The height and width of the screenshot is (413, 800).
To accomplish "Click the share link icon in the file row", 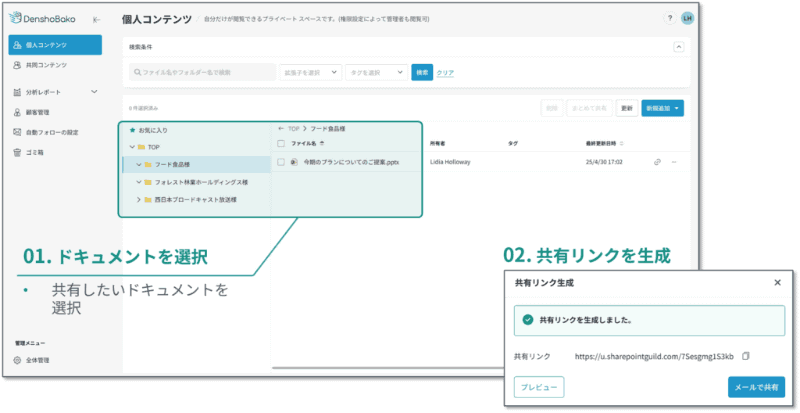I will 657,162.
